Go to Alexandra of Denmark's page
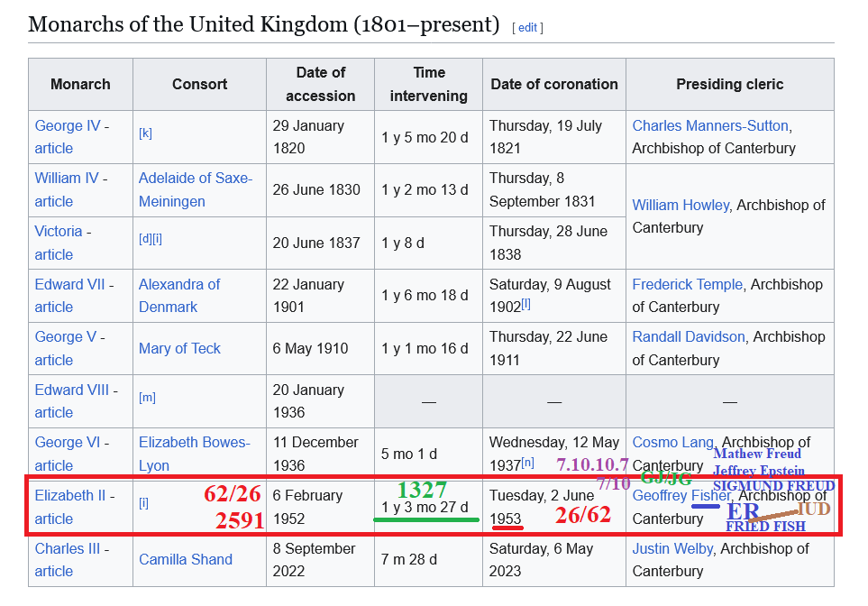 tap(178, 285)
